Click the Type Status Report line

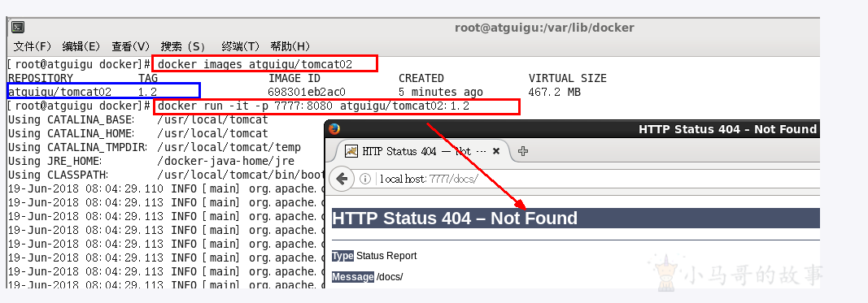tap(374, 256)
